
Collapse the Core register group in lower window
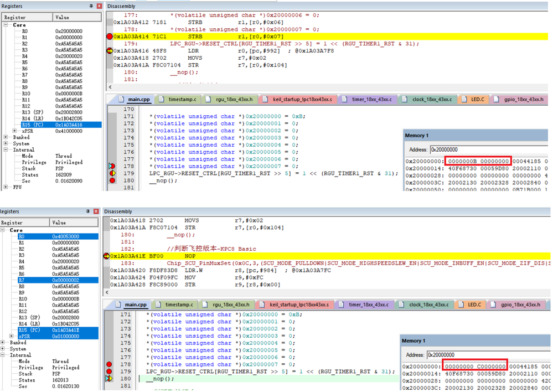[x=2, y=230]
